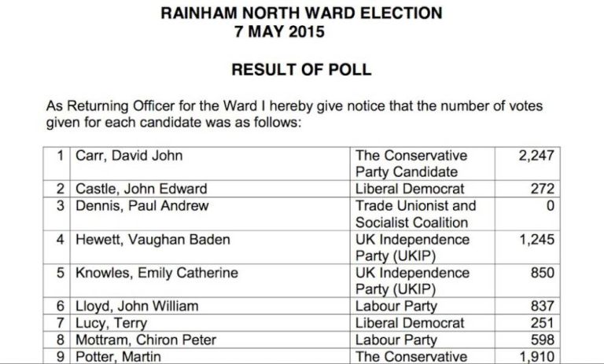This screenshot has width=604, height=364.
Task: Click the vote count 251
Action: [x=542, y=323]
